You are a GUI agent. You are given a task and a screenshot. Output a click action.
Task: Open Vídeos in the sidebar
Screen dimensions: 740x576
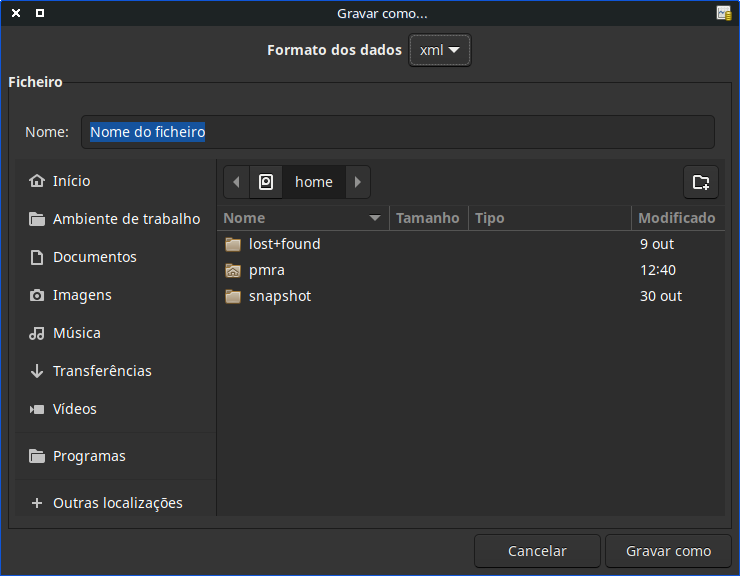116,409
